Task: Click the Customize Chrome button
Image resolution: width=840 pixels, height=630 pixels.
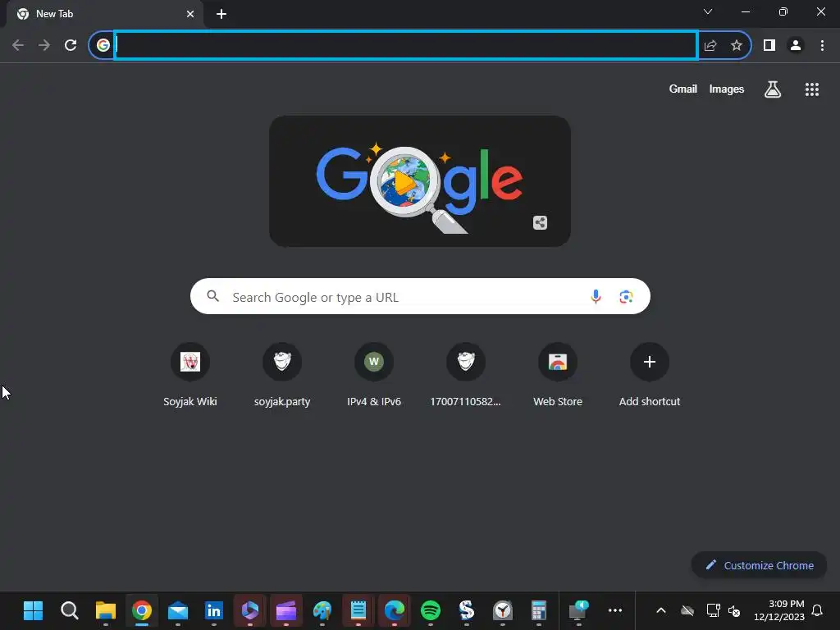Action: [x=759, y=565]
